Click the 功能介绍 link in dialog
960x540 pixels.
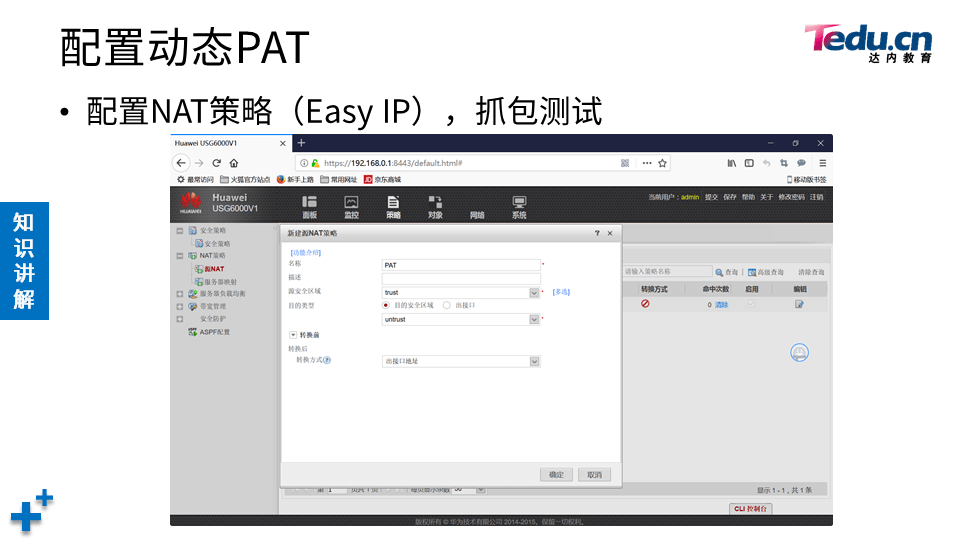(x=306, y=252)
